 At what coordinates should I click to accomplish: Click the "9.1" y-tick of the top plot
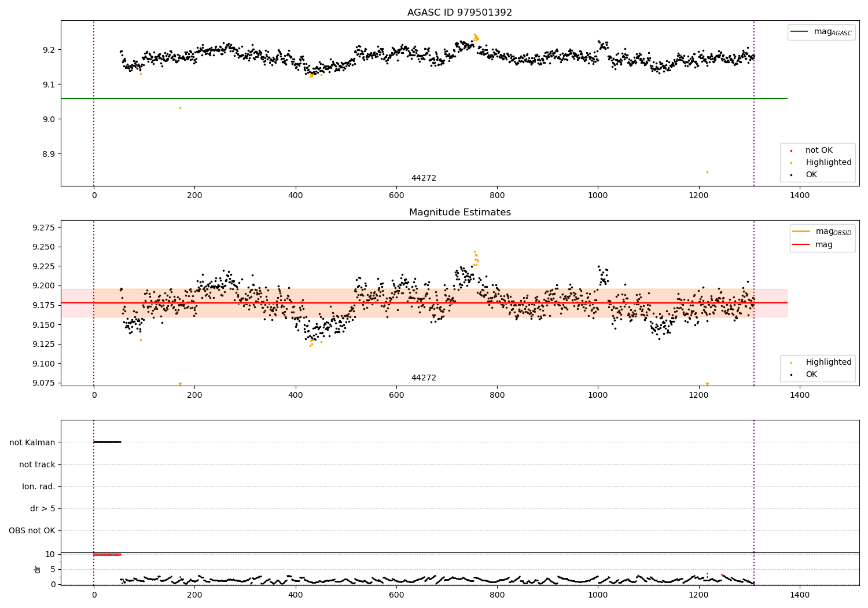pos(48,85)
